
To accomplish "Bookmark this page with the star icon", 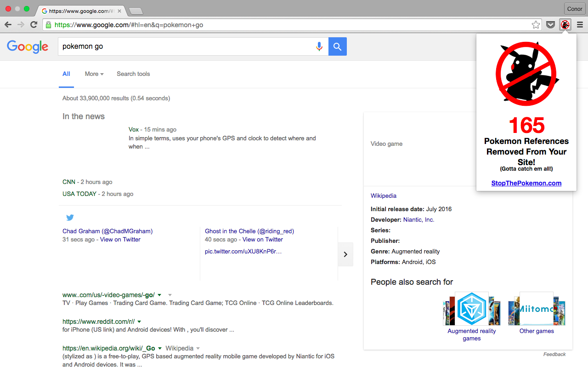I will (536, 25).
